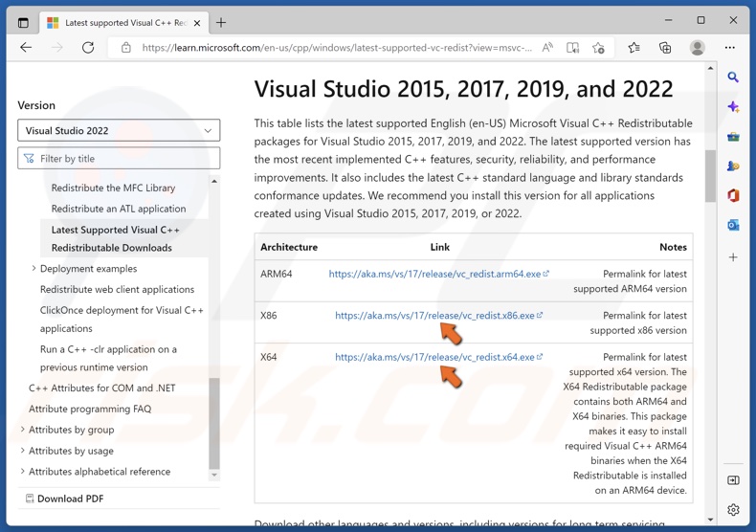The image size is (756, 532).
Task: Click the Version label above dropdown
Action: click(36, 105)
